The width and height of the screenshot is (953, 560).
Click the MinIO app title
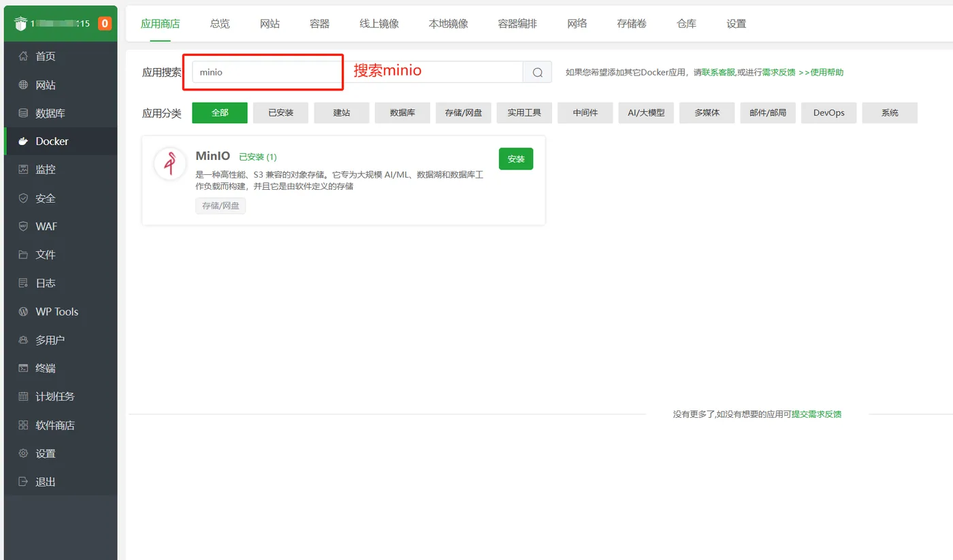coord(214,157)
